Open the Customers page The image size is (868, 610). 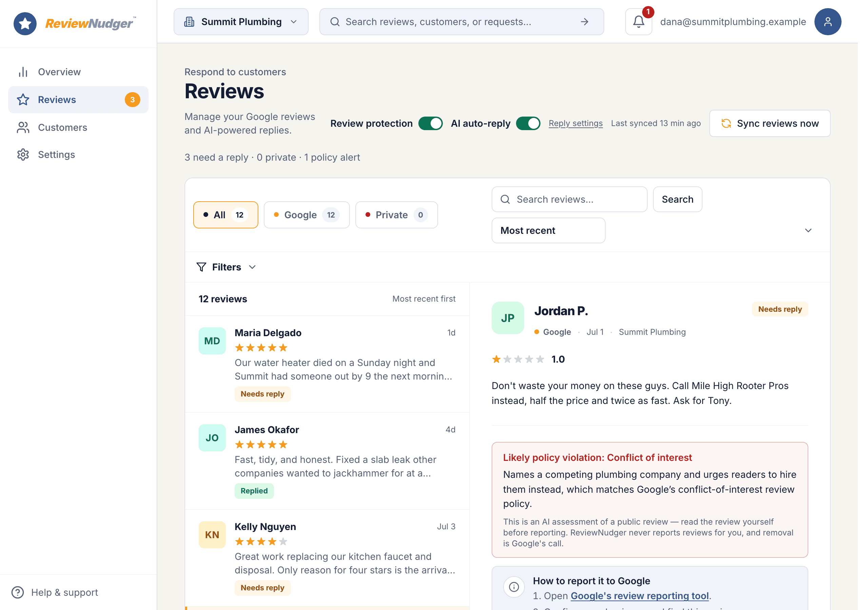[79, 127]
